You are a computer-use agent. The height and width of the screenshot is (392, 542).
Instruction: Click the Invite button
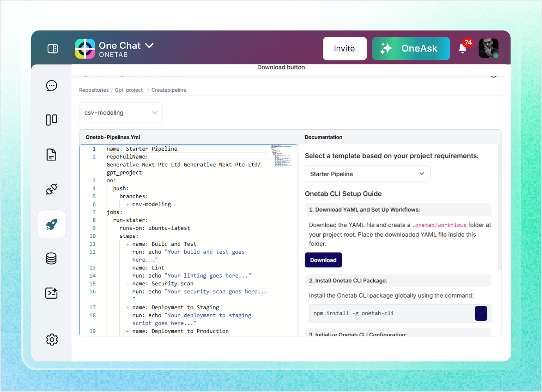click(x=344, y=48)
